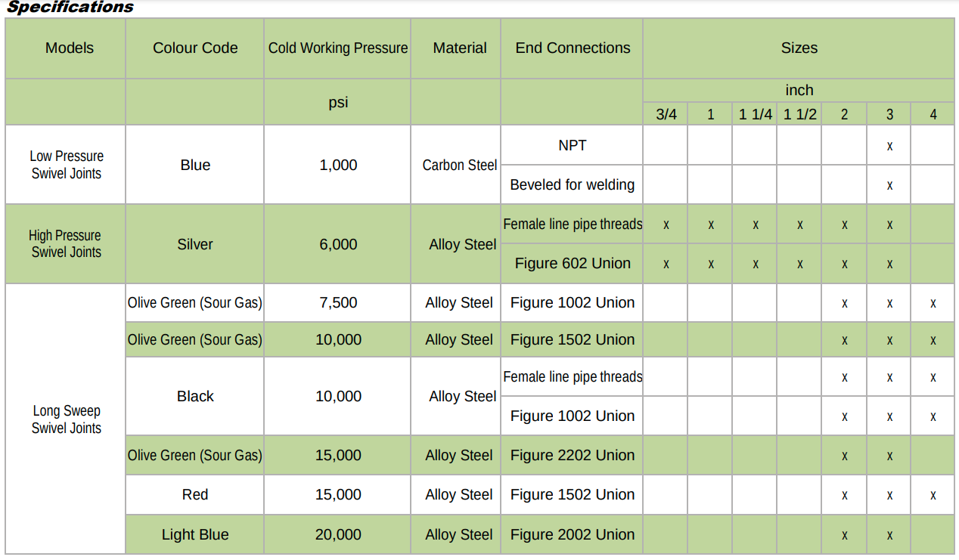Click the 1 1/4 size header
Viewport: 959px width, 560px height.
point(756,114)
